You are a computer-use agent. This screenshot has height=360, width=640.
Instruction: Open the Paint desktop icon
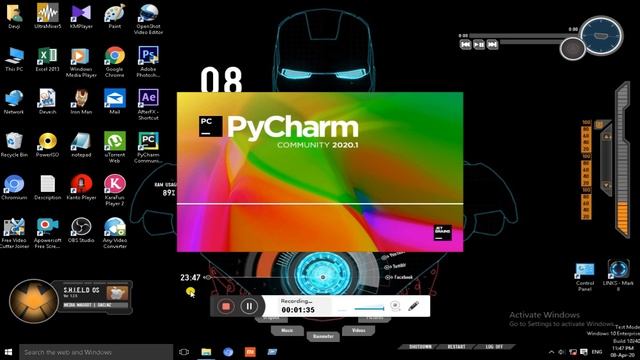click(115, 16)
